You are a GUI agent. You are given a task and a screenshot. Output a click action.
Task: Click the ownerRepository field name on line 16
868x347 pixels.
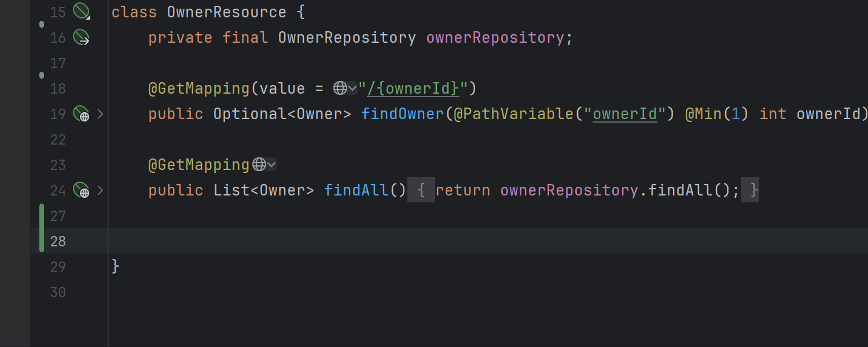coord(495,38)
